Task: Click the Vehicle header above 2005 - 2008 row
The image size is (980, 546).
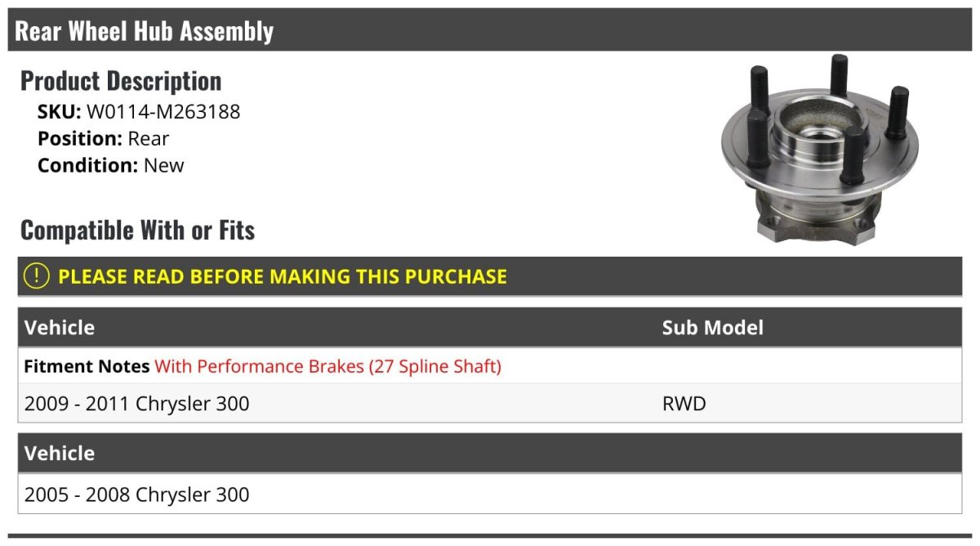Action: click(60, 453)
